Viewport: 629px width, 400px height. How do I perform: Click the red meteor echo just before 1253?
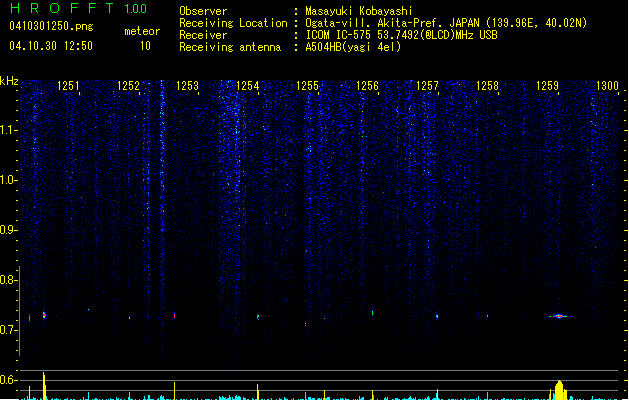(x=174, y=315)
